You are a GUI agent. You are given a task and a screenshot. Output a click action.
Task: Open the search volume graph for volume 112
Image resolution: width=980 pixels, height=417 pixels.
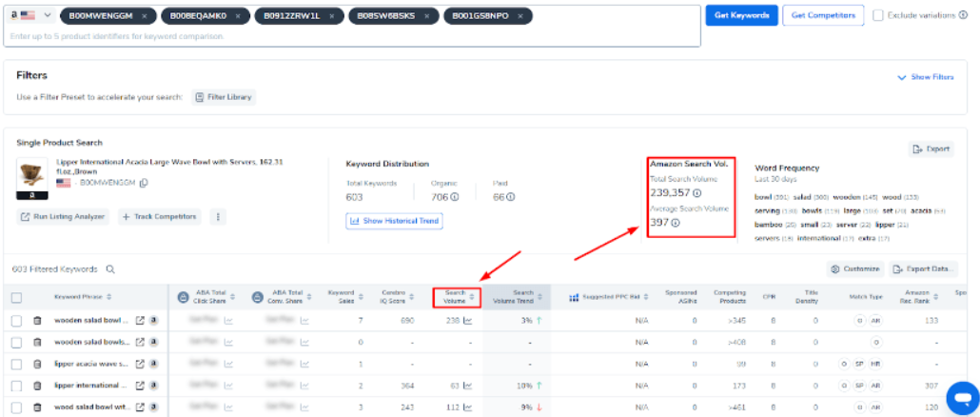pos(467,407)
